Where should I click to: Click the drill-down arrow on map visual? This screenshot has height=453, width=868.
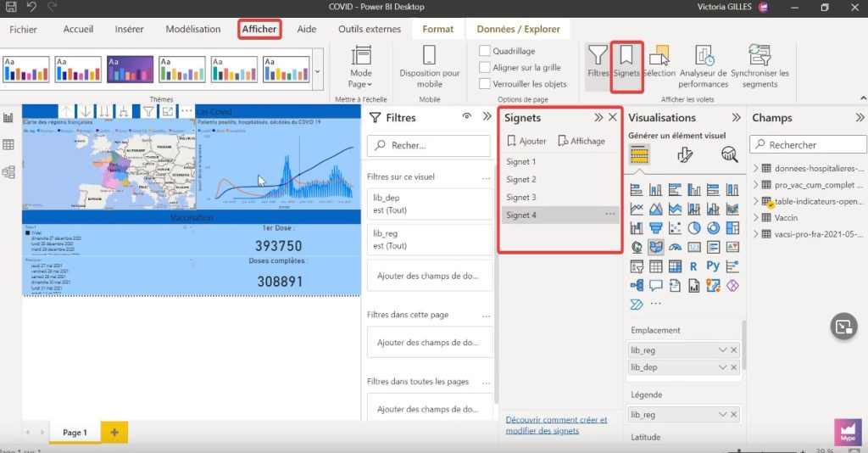(x=86, y=111)
